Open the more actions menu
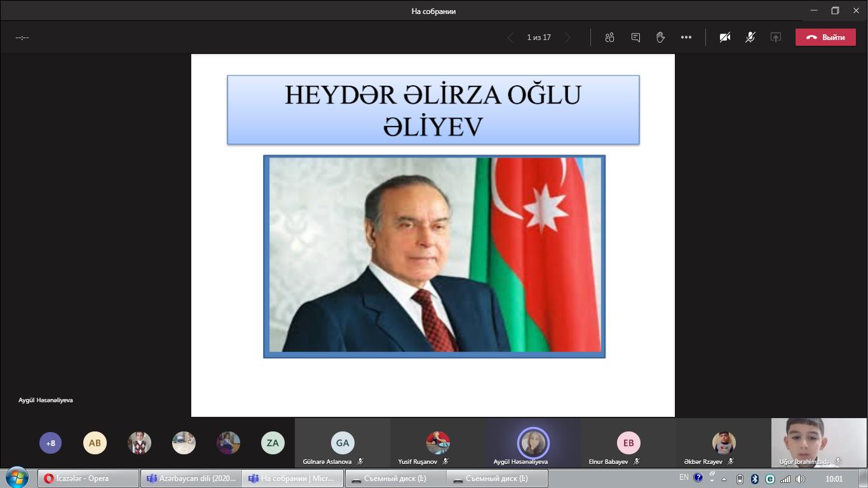 (x=686, y=37)
